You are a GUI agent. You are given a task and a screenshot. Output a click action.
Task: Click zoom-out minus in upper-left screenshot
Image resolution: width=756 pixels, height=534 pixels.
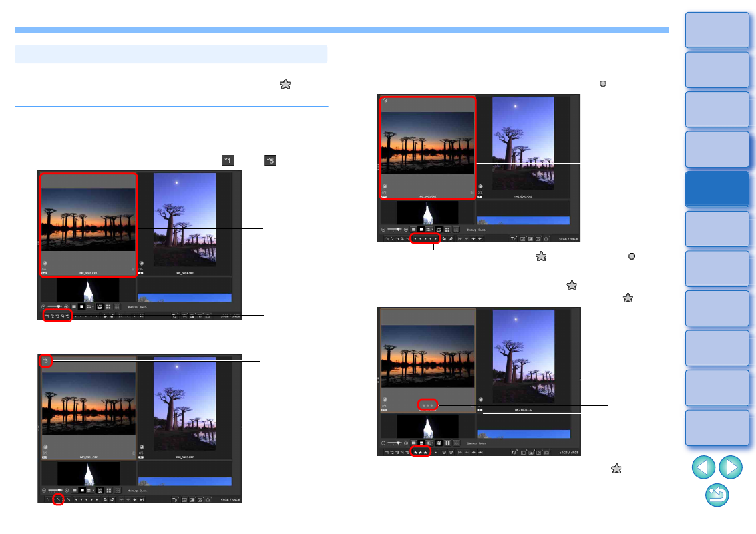point(43,306)
